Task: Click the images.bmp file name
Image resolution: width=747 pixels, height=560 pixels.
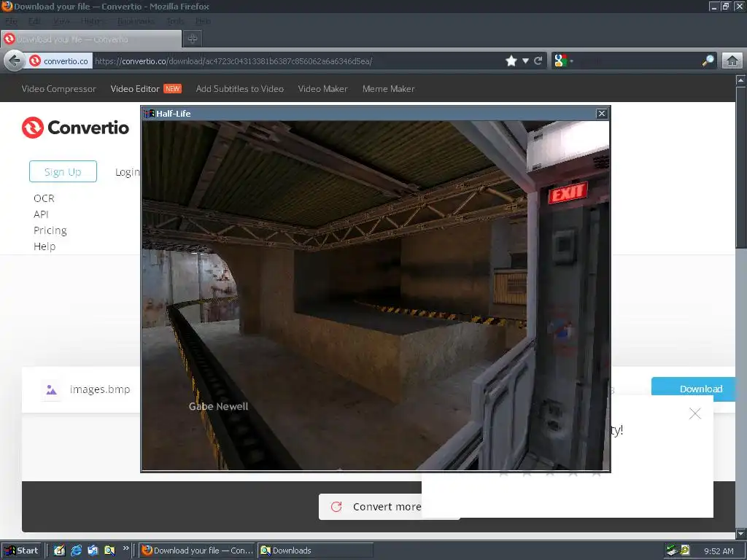Action: (100, 389)
